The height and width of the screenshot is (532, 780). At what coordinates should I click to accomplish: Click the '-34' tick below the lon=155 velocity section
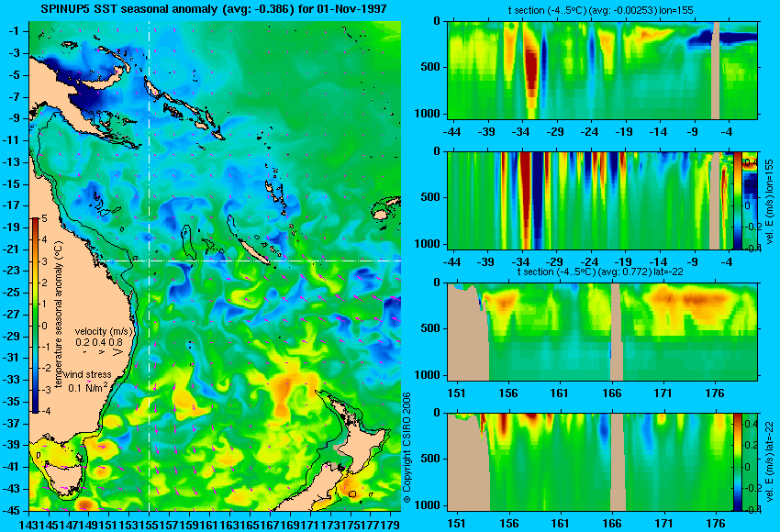(x=520, y=261)
